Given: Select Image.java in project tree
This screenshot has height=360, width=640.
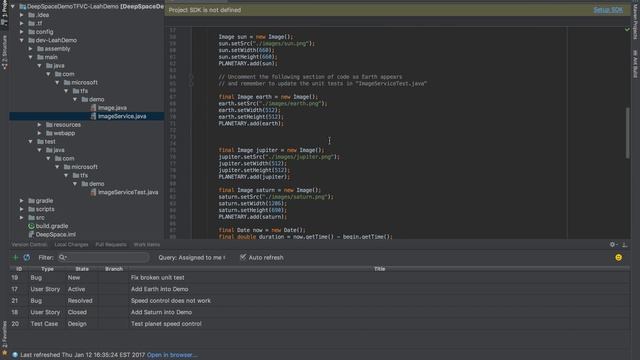Looking at the screenshot, I should pos(112,108).
